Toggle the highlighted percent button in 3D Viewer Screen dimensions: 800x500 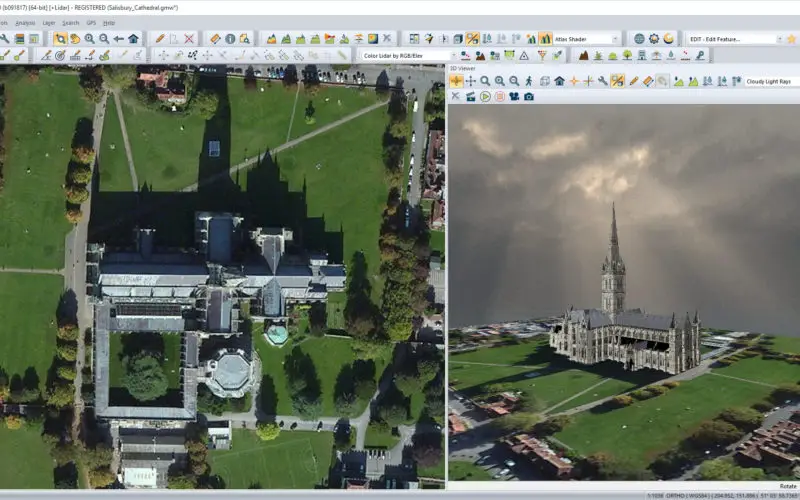617,81
